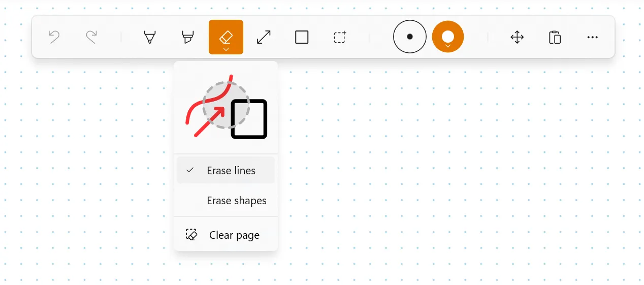Open the more options ellipsis menu
Viewport: 644px width, 285px height.
pos(592,37)
